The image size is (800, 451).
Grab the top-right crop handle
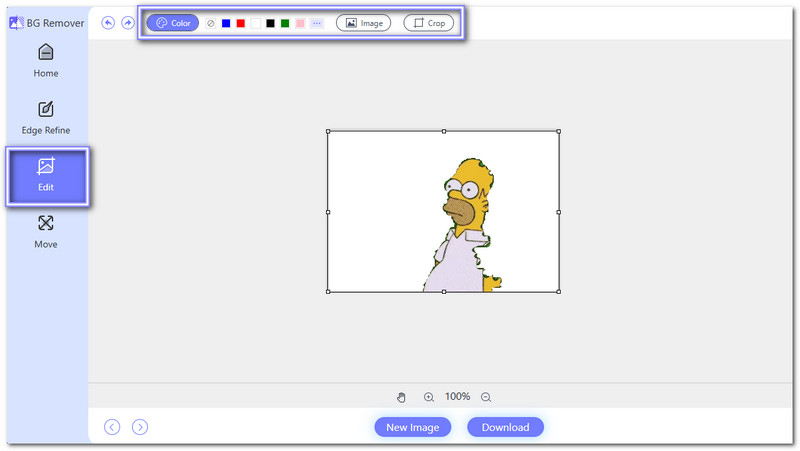coord(559,132)
